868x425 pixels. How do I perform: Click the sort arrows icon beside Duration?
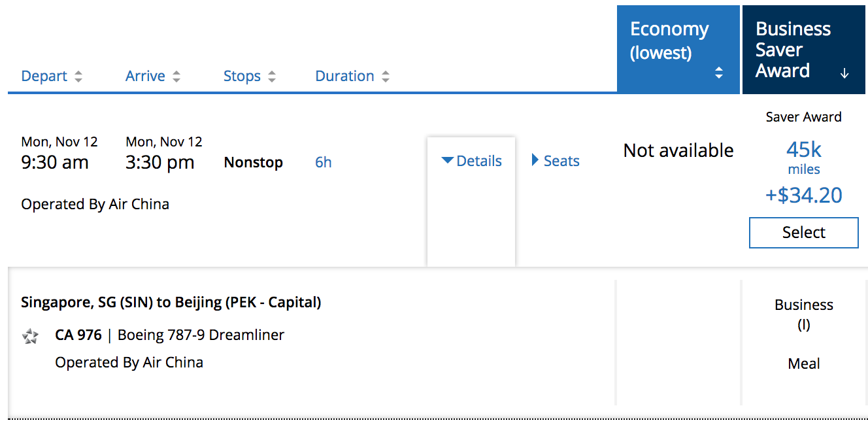[x=386, y=76]
